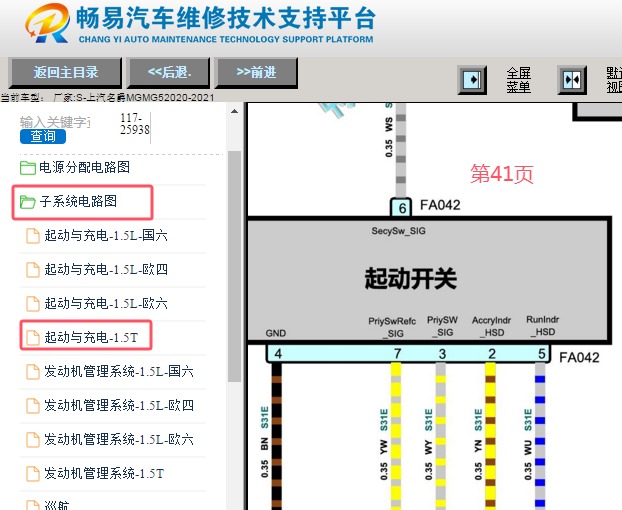The image size is (622, 510).
Task: Click document icon beside 起动与充电-1.5L-欧六
Action: coord(33,304)
